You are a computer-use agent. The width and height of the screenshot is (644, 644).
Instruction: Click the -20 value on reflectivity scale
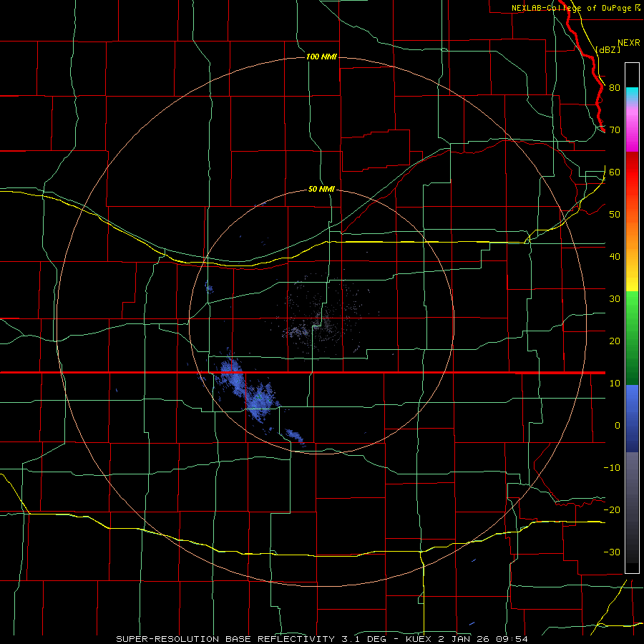click(x=612, y=510)
